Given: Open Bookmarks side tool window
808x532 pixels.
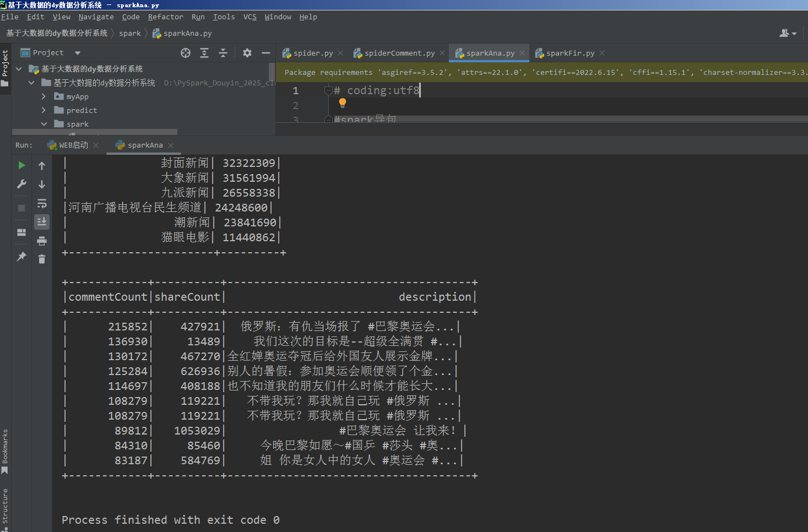Looking at the screenshot, I should point(5,452).
